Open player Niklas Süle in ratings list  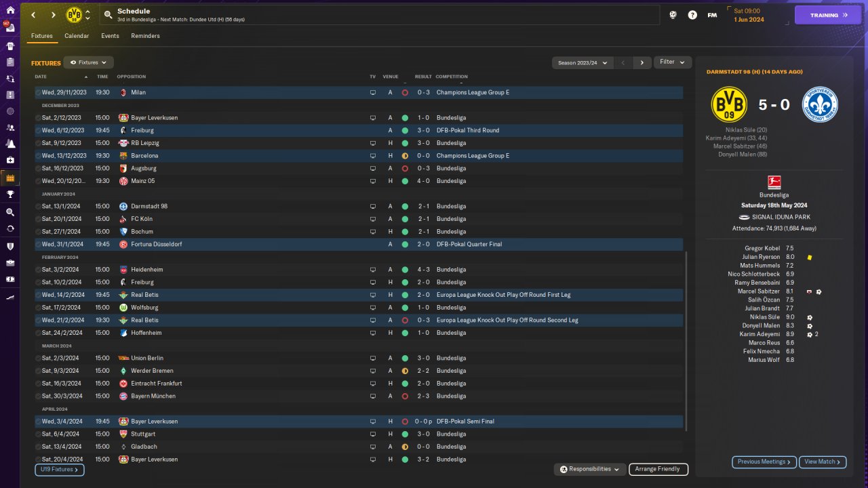pos(764,317)
